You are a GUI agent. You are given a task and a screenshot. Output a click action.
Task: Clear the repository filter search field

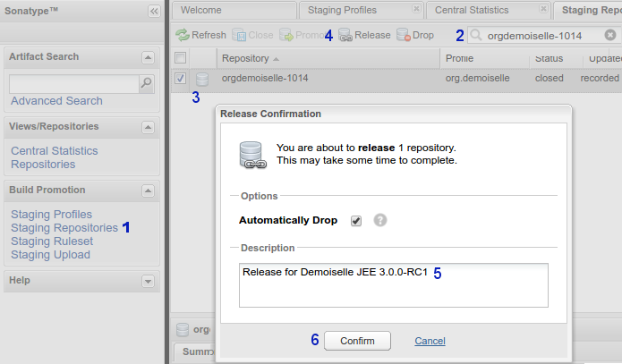[x=610, y=36]
